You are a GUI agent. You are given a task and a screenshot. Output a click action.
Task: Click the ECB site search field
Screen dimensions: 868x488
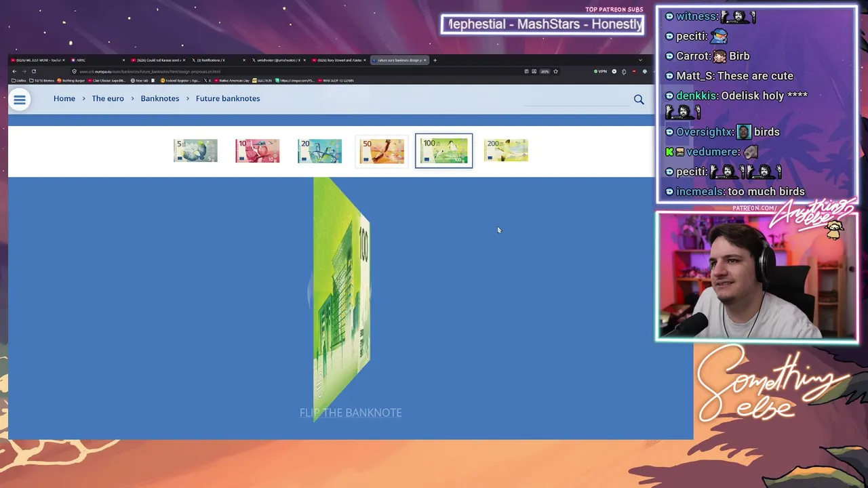click(577, 100)
